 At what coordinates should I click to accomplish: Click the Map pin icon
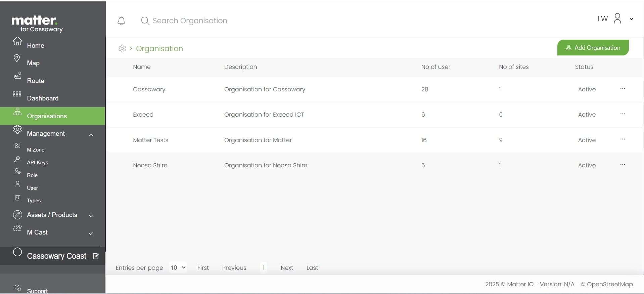(17, 58)
